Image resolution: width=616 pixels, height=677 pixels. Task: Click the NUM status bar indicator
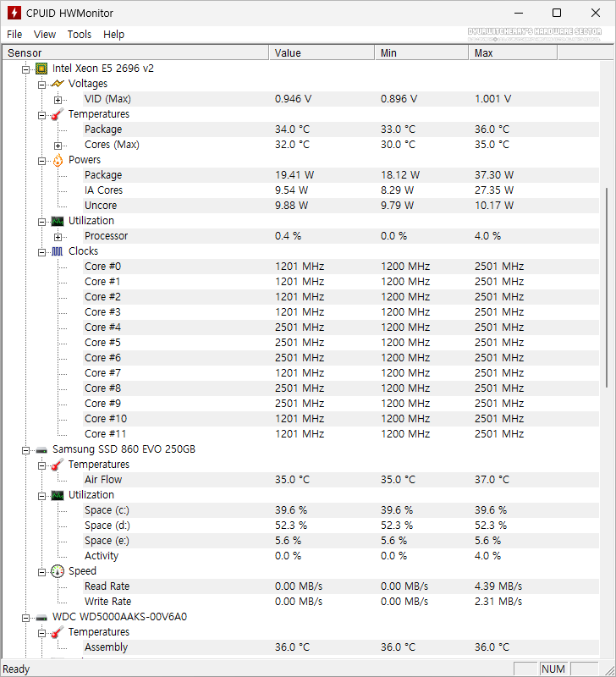(553, 669)
